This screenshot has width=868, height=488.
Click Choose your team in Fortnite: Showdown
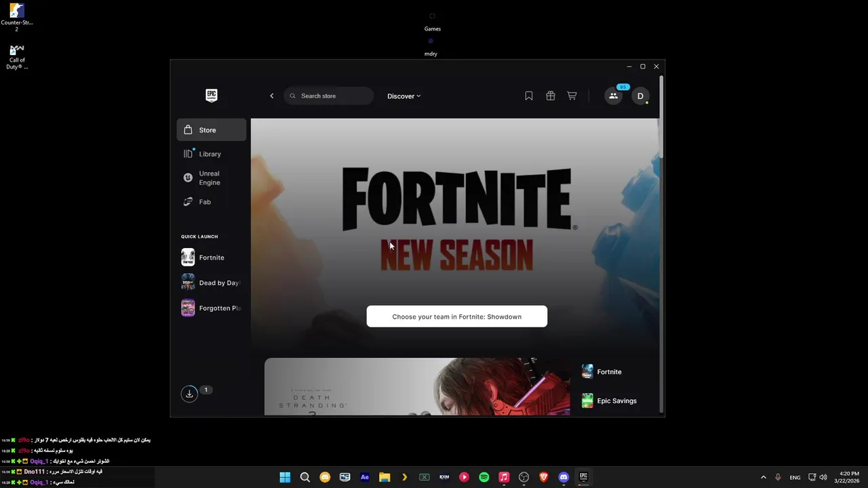[457, 317]
